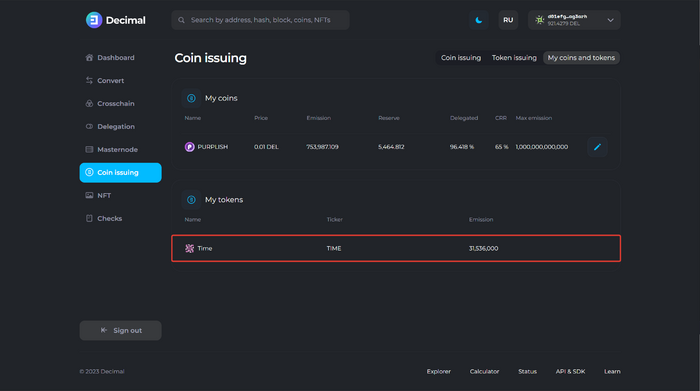
Task: Click the Sign out button
Action: 121,331
